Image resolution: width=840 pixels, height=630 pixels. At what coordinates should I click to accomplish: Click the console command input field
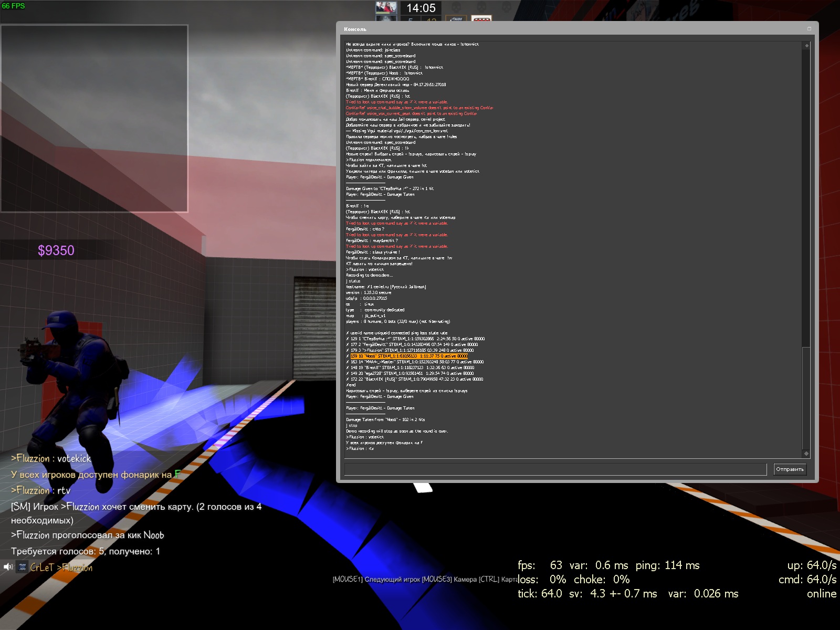555,469
